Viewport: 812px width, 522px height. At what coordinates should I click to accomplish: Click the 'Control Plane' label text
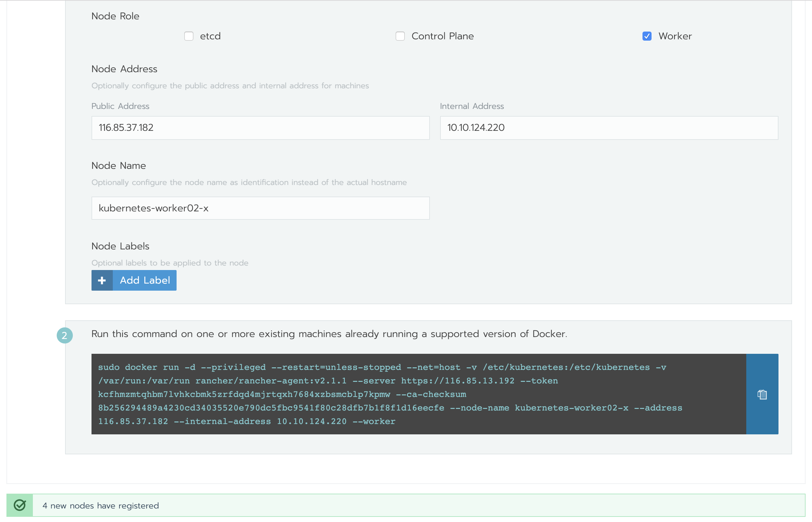coord(442,36)
